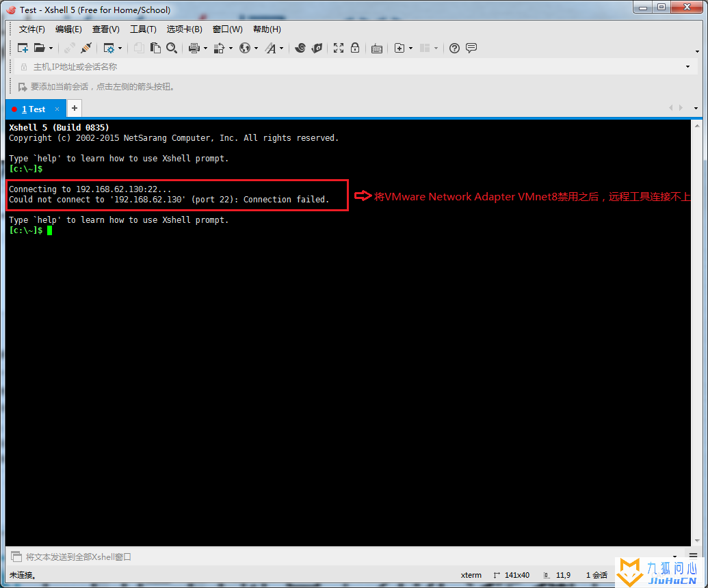Click the tab scroll left arrow
The height and width of the screenshot is (588, 708).
670,108
